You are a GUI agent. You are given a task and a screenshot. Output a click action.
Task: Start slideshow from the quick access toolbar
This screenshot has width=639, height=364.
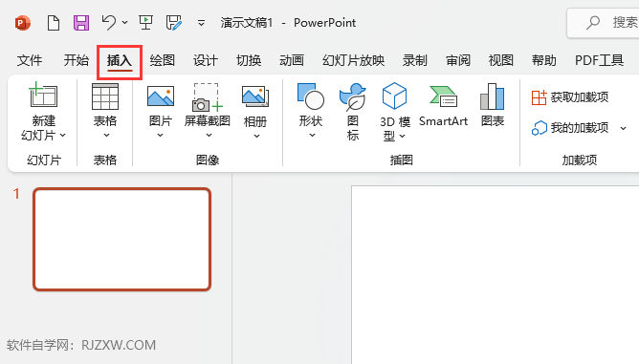[x=145, y=23]
